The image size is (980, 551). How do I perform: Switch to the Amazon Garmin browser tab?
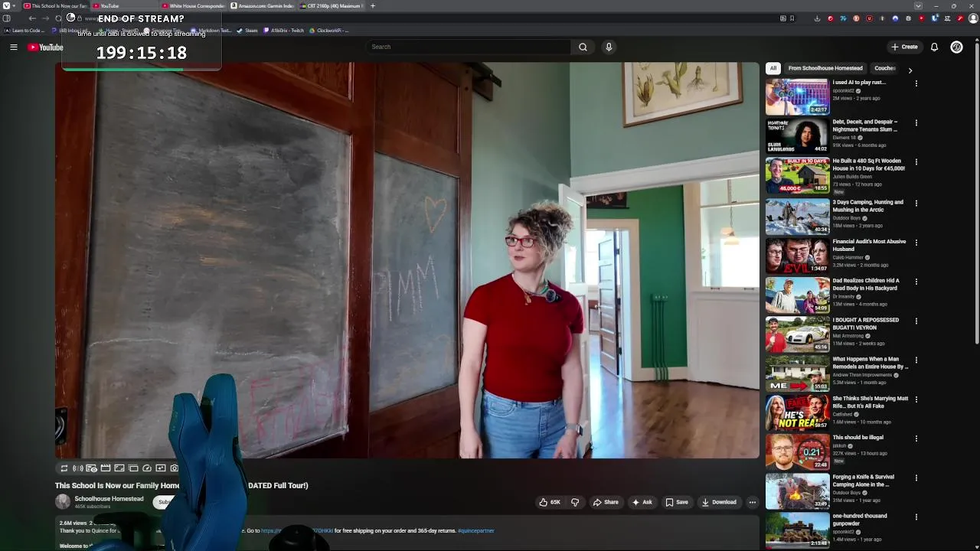pos(262,6)
